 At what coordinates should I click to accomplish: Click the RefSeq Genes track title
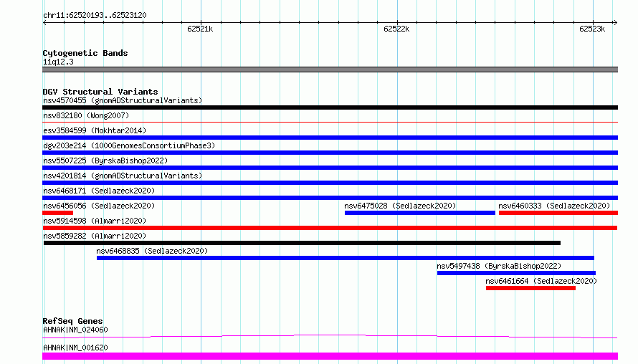72,321
